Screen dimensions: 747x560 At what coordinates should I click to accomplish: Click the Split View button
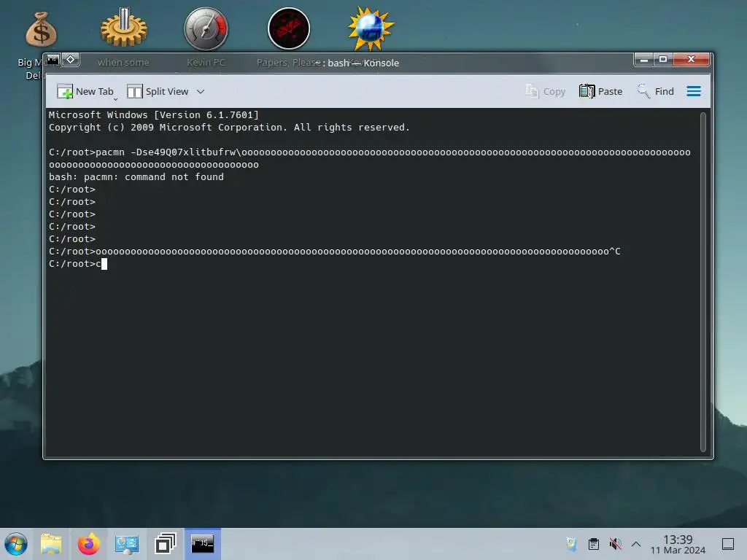pos(158,91)
